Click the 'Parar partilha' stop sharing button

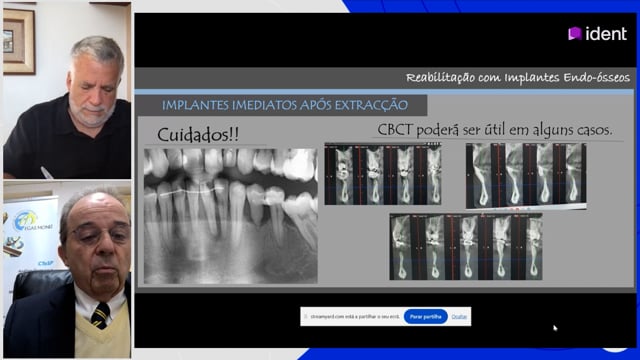point(425,316)
